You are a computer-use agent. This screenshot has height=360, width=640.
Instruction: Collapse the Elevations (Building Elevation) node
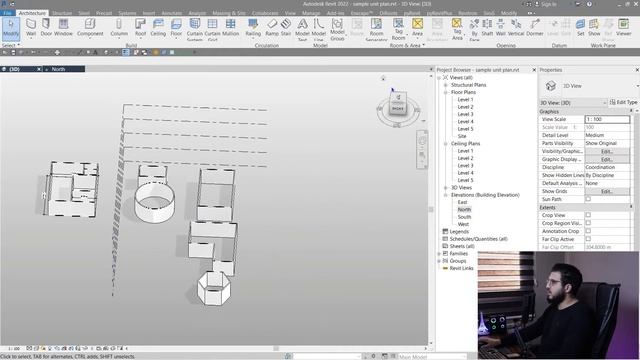tap(446, 195)
